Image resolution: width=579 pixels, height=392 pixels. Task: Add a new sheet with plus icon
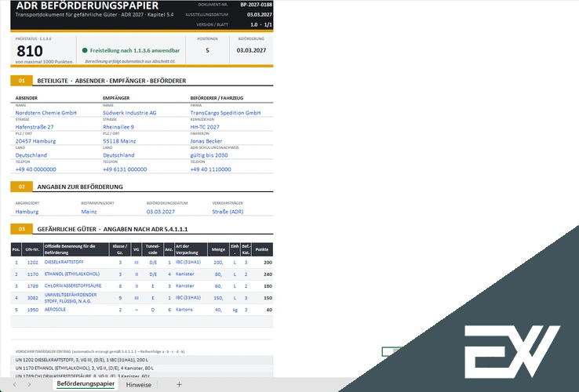pyautogui.click(x=179, y=385)
